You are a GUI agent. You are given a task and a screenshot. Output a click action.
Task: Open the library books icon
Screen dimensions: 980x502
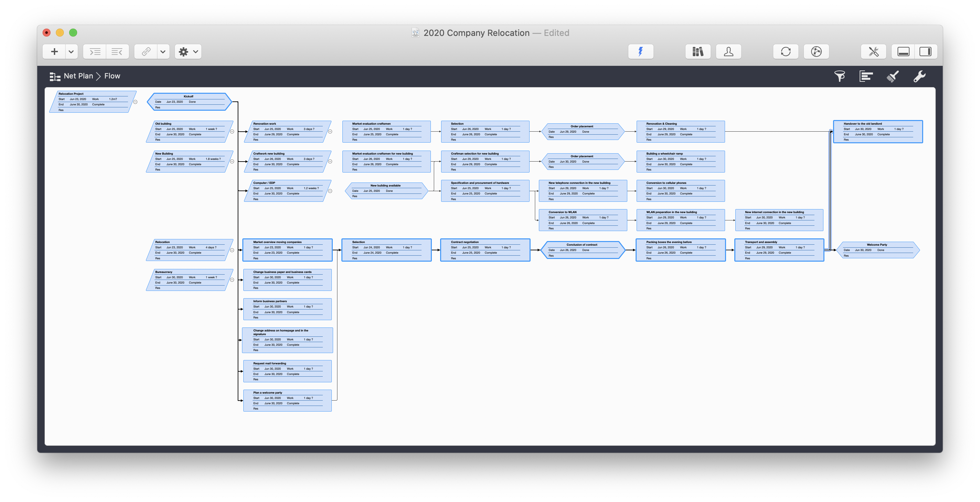[698, 52]
